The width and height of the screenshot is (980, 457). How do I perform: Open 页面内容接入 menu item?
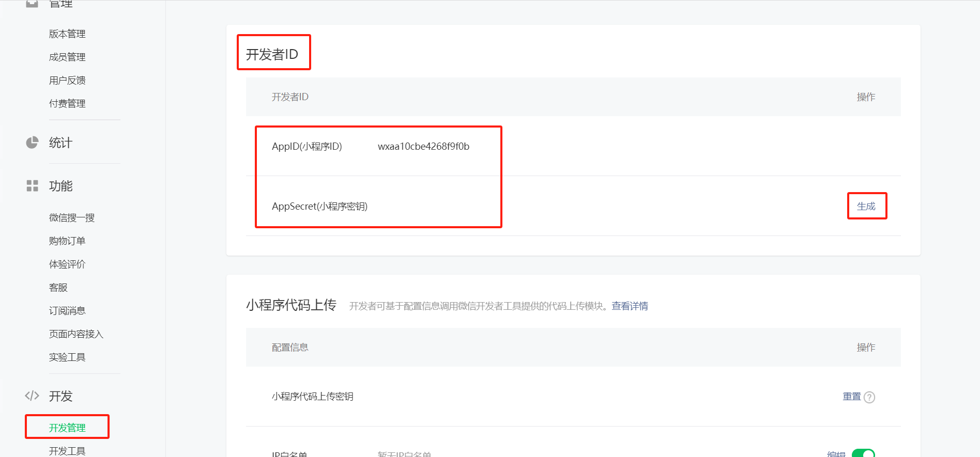76,334
